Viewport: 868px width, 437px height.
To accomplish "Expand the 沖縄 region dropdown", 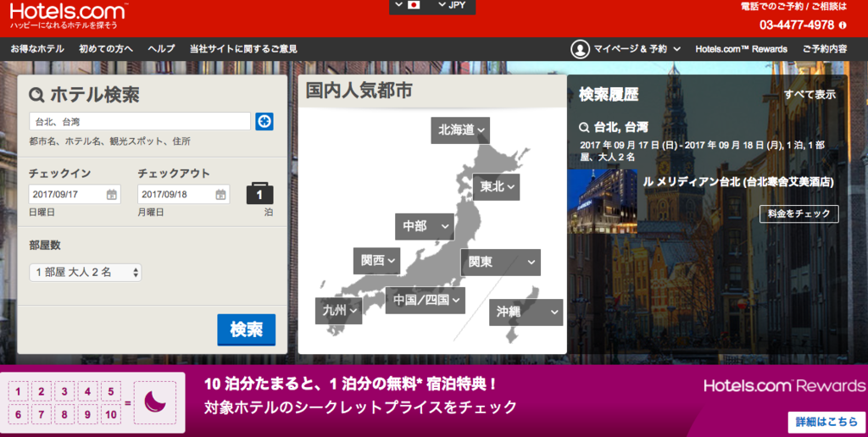I will 526,312.
